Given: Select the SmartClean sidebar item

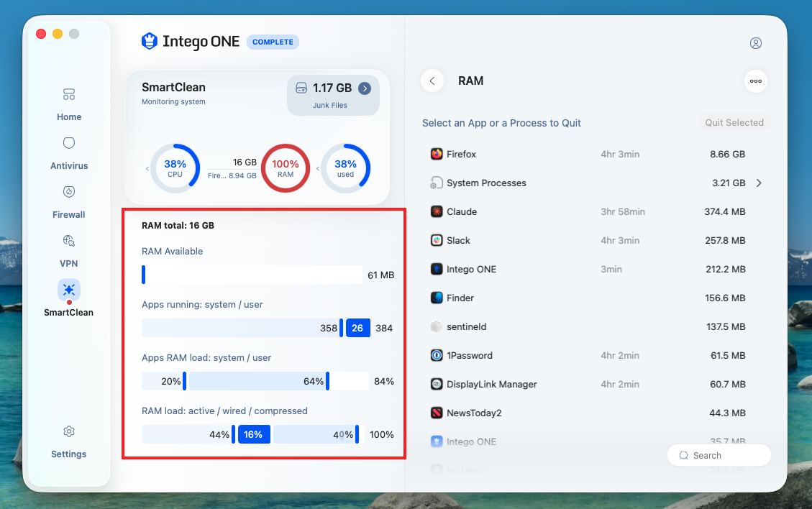Looking at the screenshot, I should tap(69, 299).
